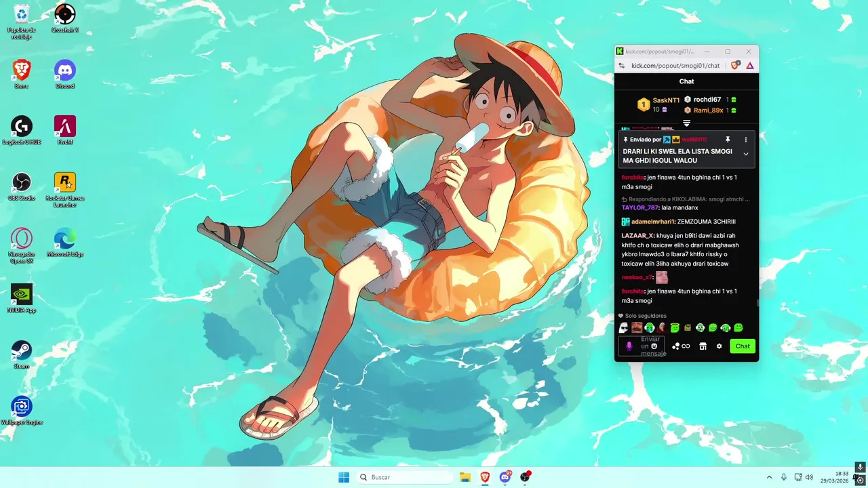Screen dimensions: 868x488
Task: Open Rami_89x leaderboard entry
Action: [x=710, y=110]
